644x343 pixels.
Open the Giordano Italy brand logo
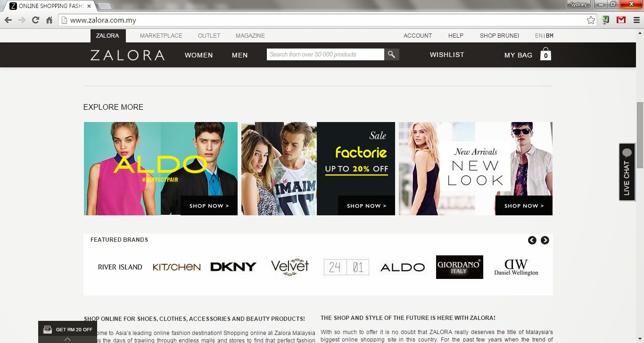tap(459, 267)
